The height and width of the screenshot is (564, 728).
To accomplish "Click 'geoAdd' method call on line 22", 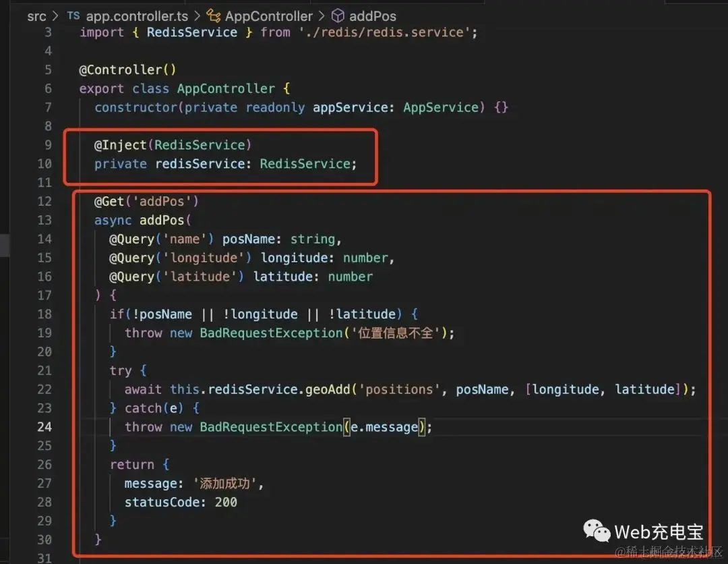I will pyautogui.click(x=328, y=389).
